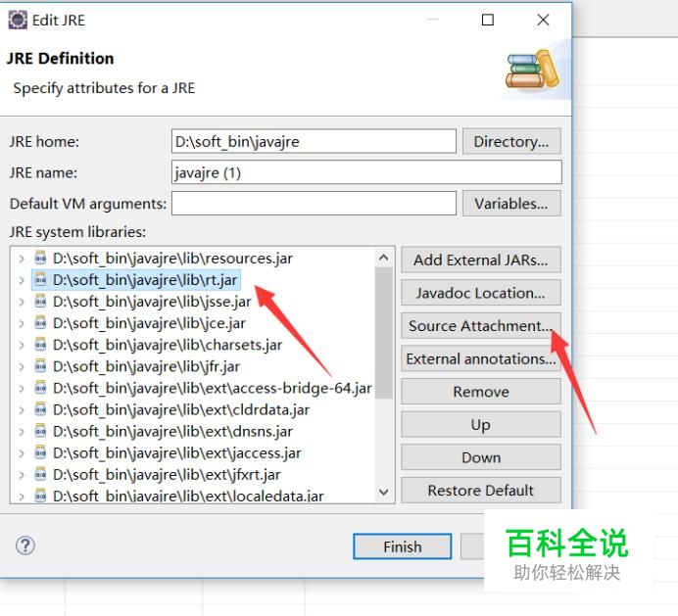Expand the jfxrt.jar tree node

pyautogui.click(x=22, y=475)
